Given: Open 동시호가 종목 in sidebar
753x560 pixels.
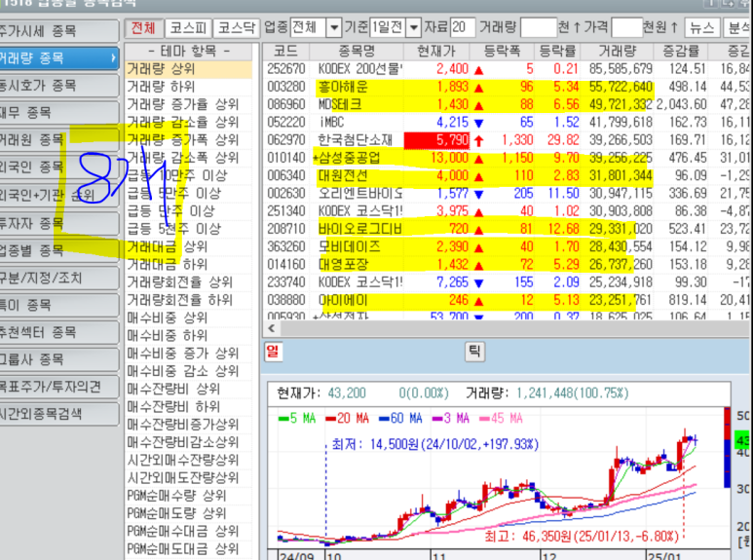Looking at the screenshot, I should click(58, 86).
